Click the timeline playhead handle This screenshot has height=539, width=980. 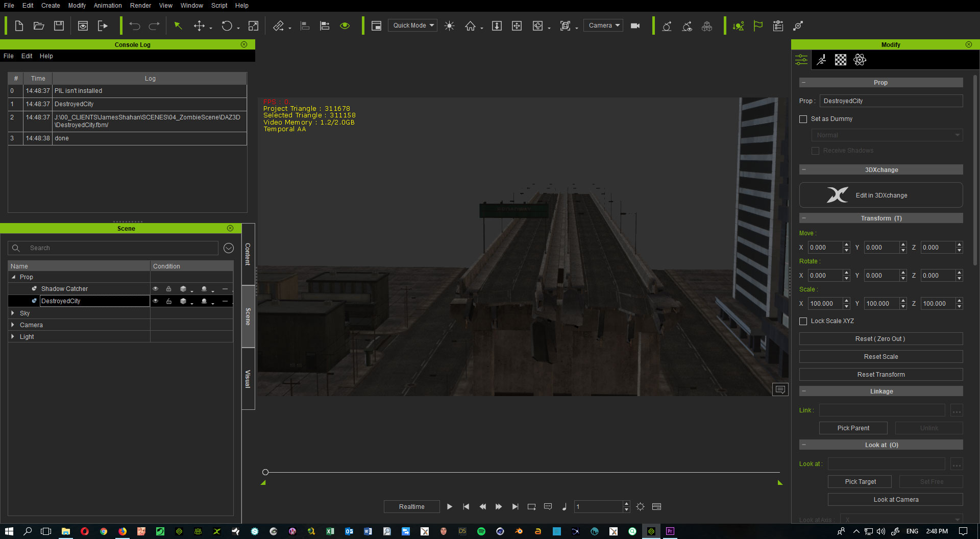tap(265, 472)
